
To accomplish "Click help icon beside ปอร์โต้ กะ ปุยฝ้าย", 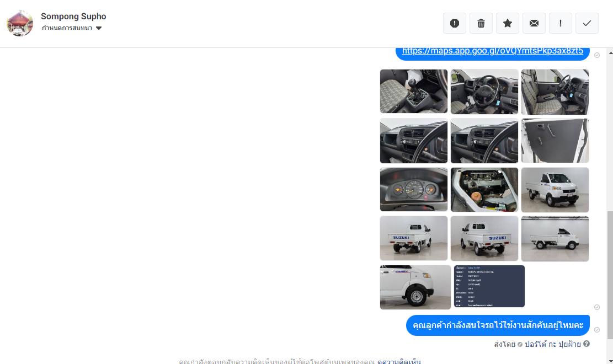I will point(587,344).
